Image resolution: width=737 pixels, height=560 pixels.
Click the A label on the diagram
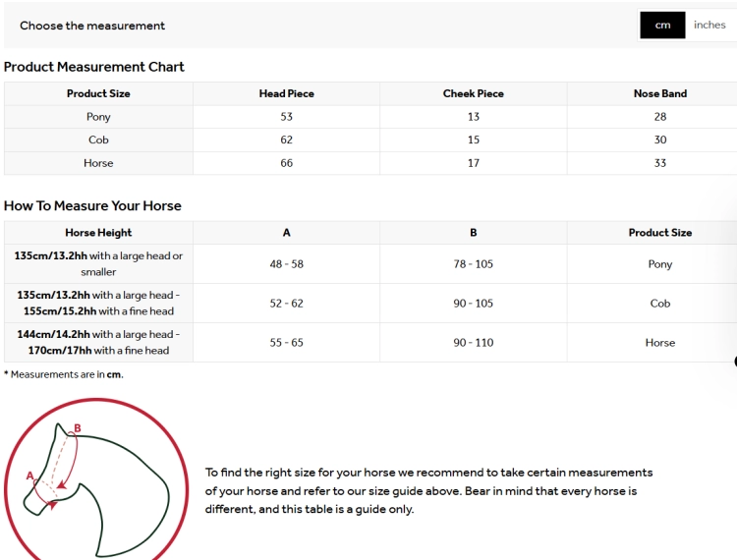coord(30,476)
